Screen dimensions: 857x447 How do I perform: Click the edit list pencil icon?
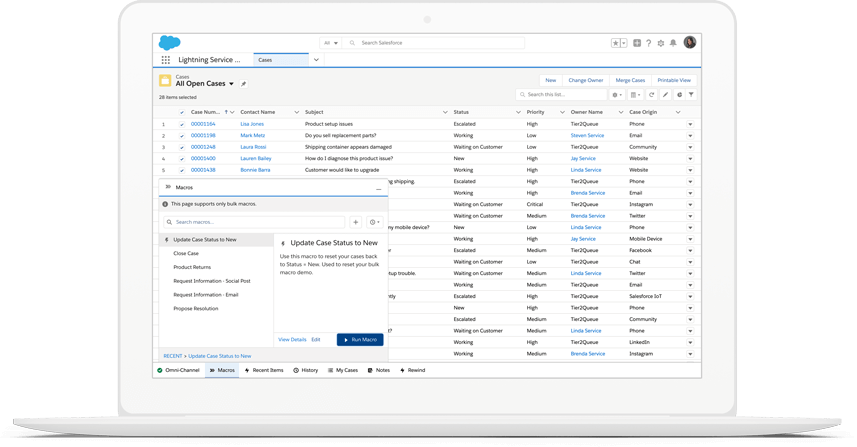(665, 95)
